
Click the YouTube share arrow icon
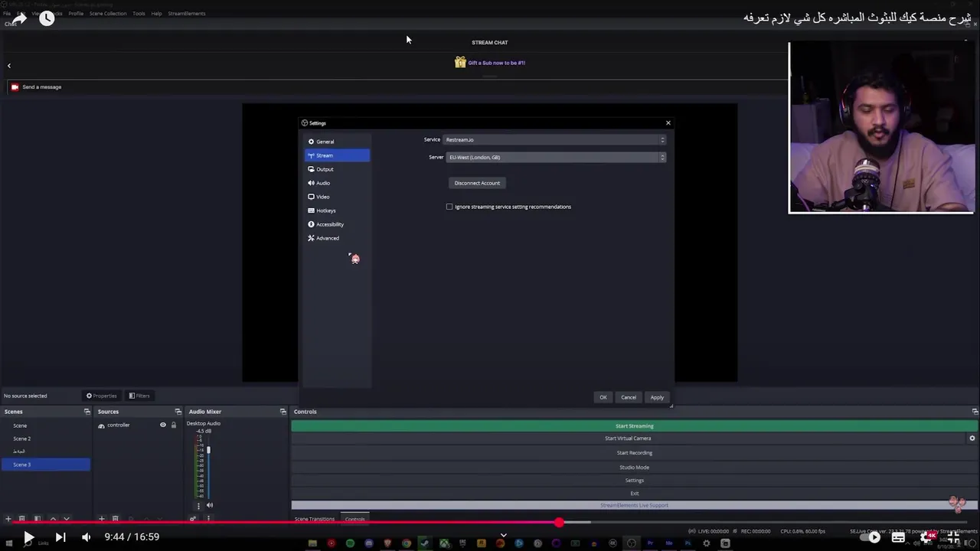click(x=20, y=18)
